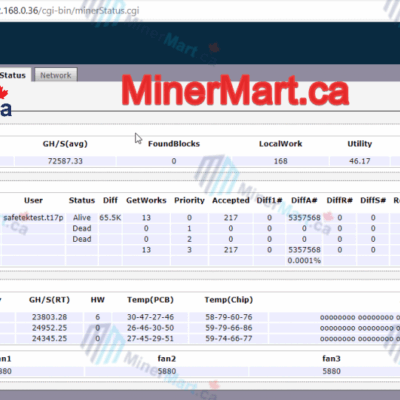This screenshot has width=400, height=400.
Task: Select the realtime hashrate 24952.25
Action: pyautogui.click(x=49, y=328)
